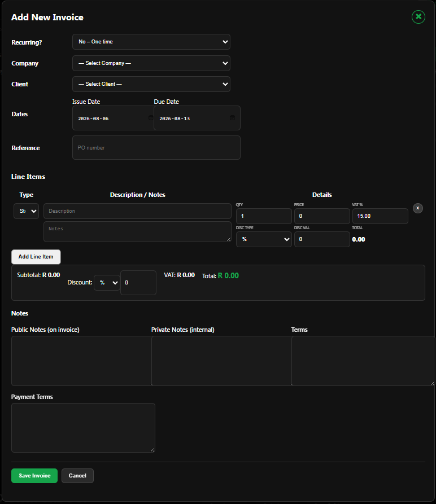Viewport: 436px width, 504px height.
Task: Click the Total R 0.00 amount
Action: 228,276
